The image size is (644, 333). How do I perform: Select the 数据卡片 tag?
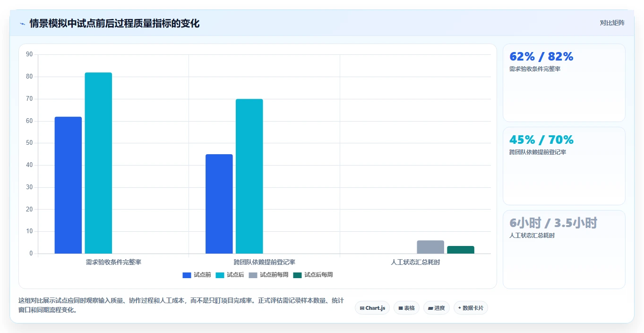471,308
